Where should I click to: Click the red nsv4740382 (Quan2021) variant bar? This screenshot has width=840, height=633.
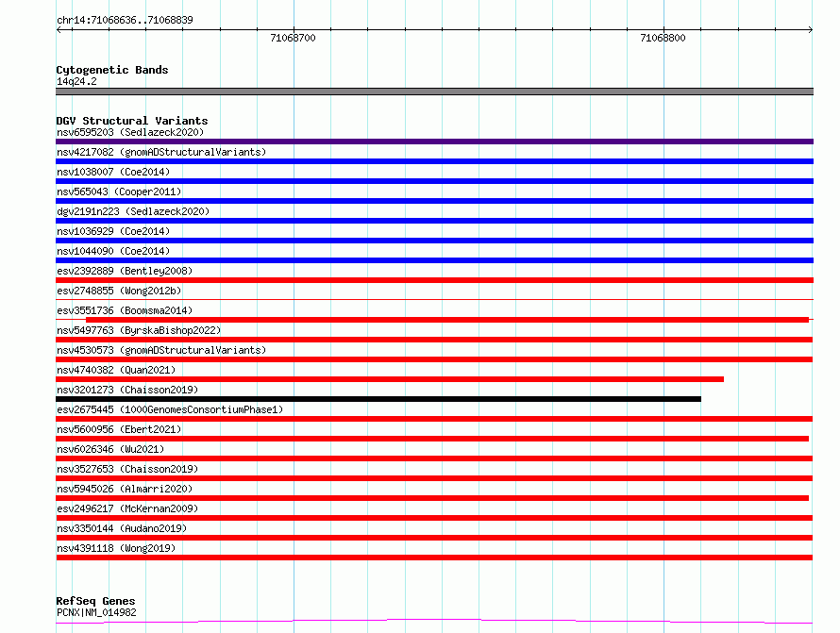(390, 379)
